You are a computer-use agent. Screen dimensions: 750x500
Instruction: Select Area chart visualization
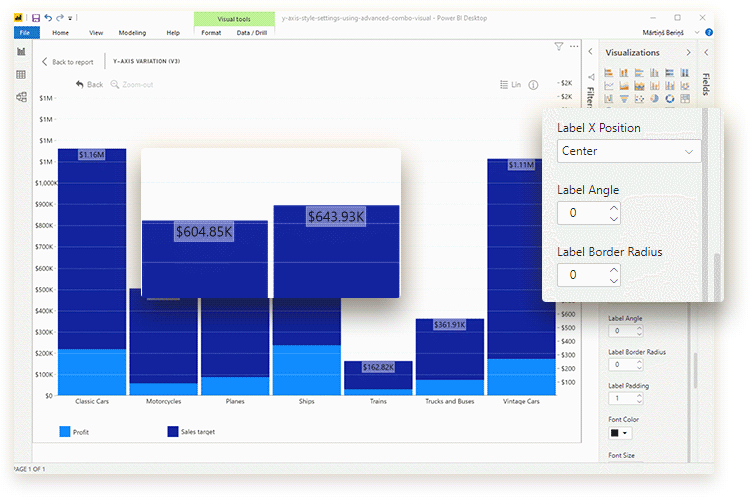pos(624,86)
